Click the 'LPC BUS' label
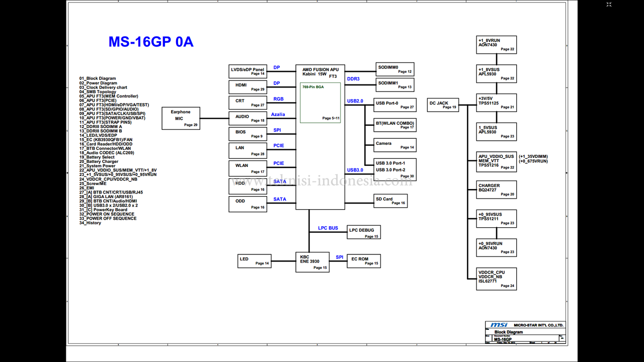 [x=328, y=228]
